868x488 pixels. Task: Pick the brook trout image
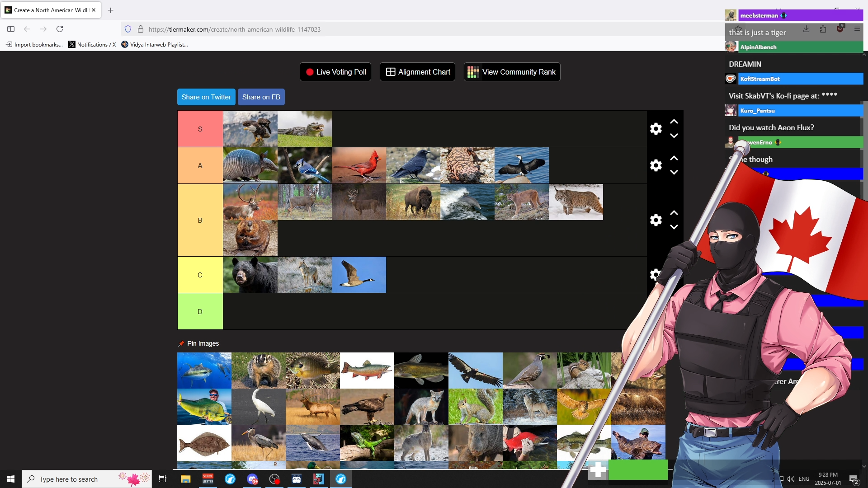tap(367, 371)
